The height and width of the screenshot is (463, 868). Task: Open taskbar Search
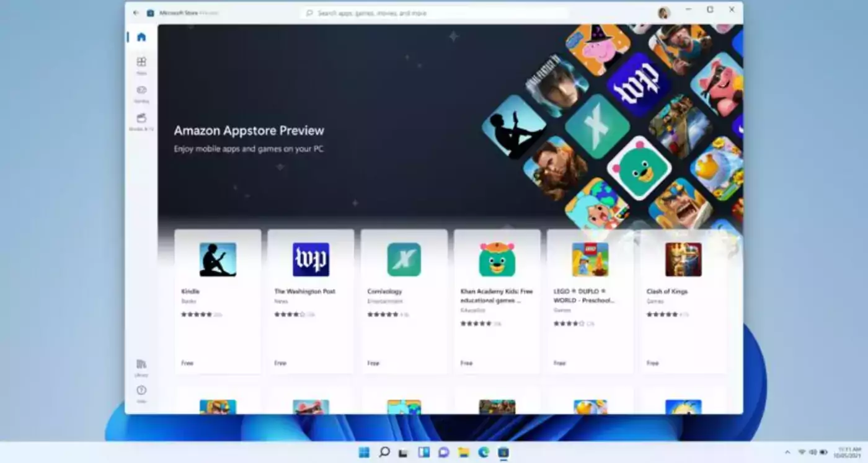pyautogui.click(x=384, y=452)
